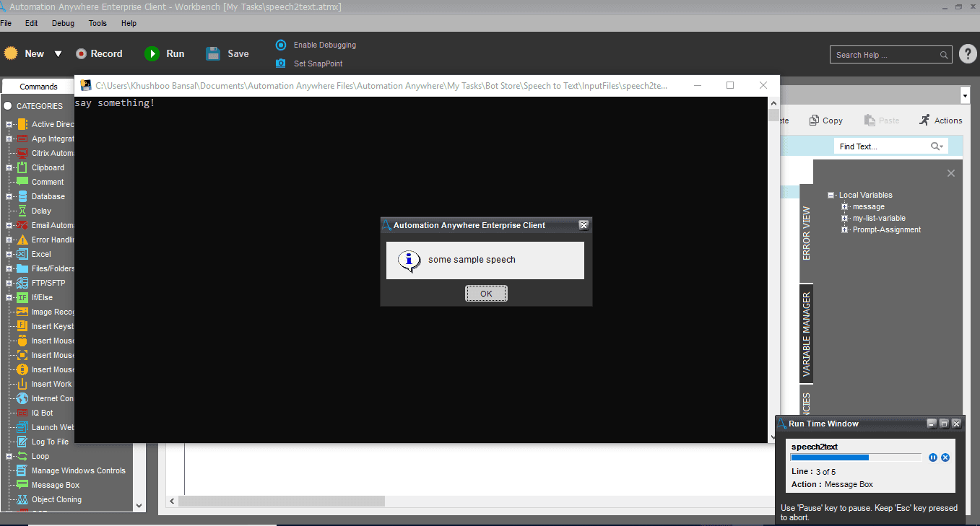Open help via question mark icon
Viewport: 980px width, 526px height.
pyautogui.click(x=968, y=54)
